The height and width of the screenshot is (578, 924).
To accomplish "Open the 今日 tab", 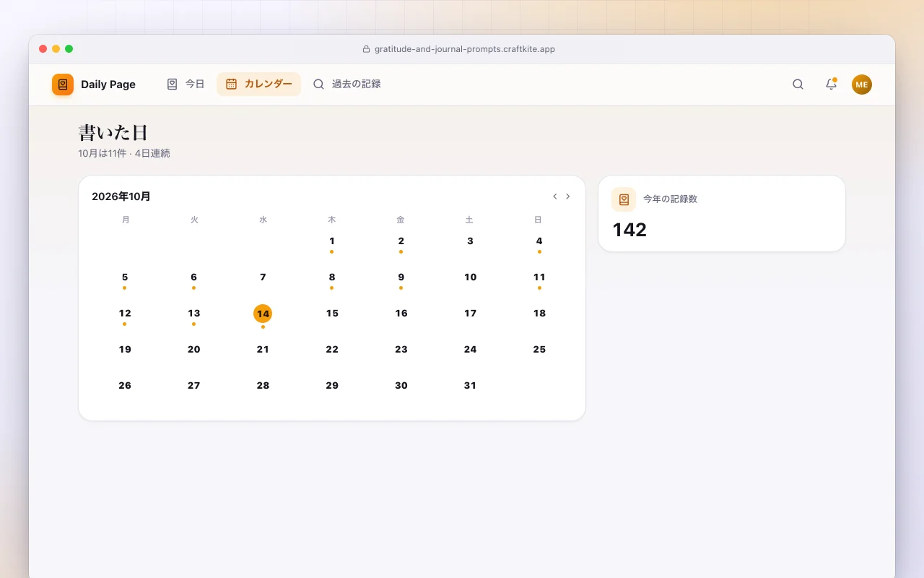I will (186, 85).
